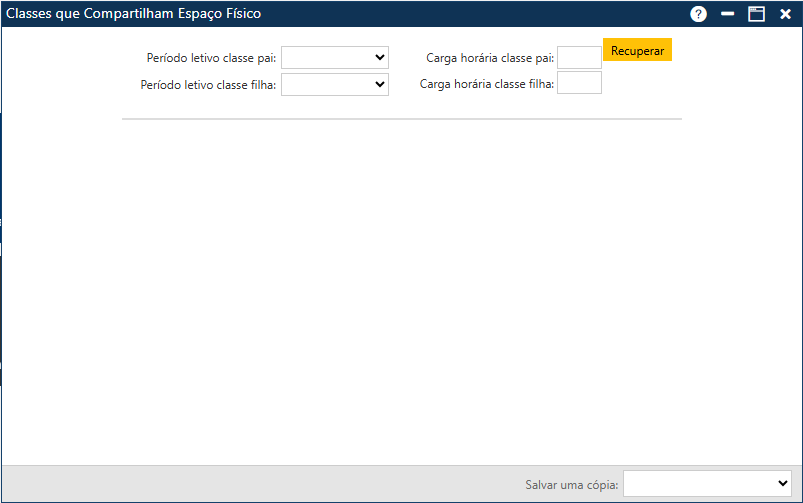Click the Carga horária classe pai label
The image size is (803, 503).
[489, 59]
